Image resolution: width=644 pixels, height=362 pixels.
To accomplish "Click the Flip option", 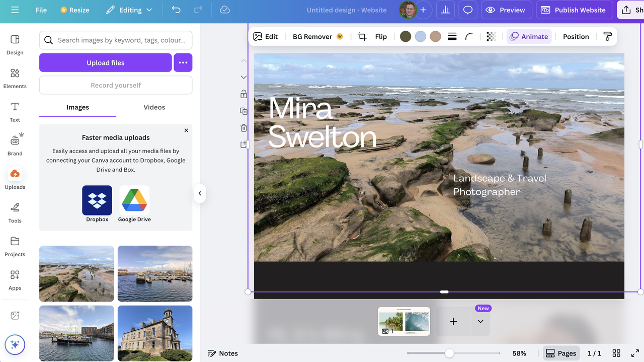I will click(381, 37).
